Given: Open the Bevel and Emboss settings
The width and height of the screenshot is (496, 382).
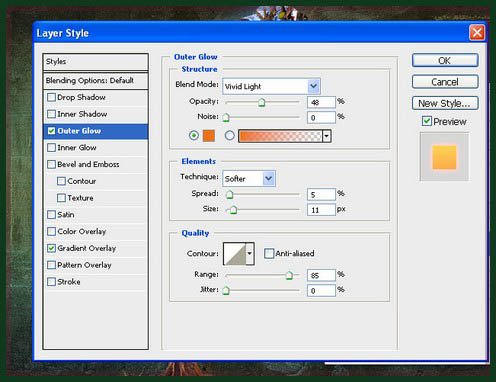Looking at the screenshot, I should 88,164.
